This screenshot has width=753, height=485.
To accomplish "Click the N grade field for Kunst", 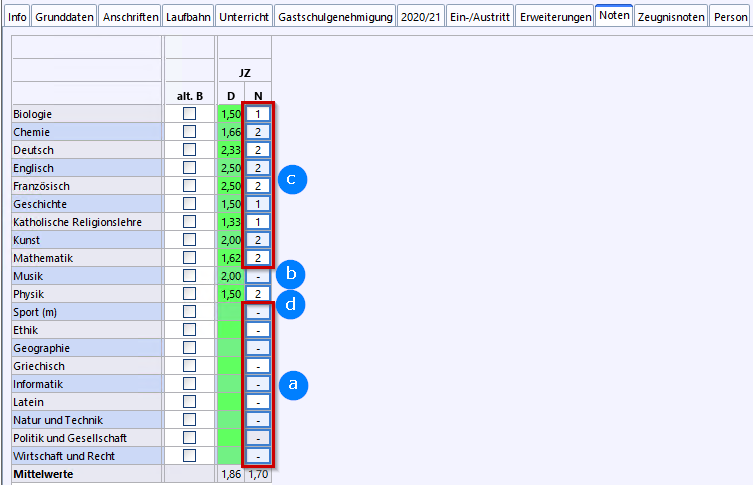I will pyautogui.click(x=258, y=240).
